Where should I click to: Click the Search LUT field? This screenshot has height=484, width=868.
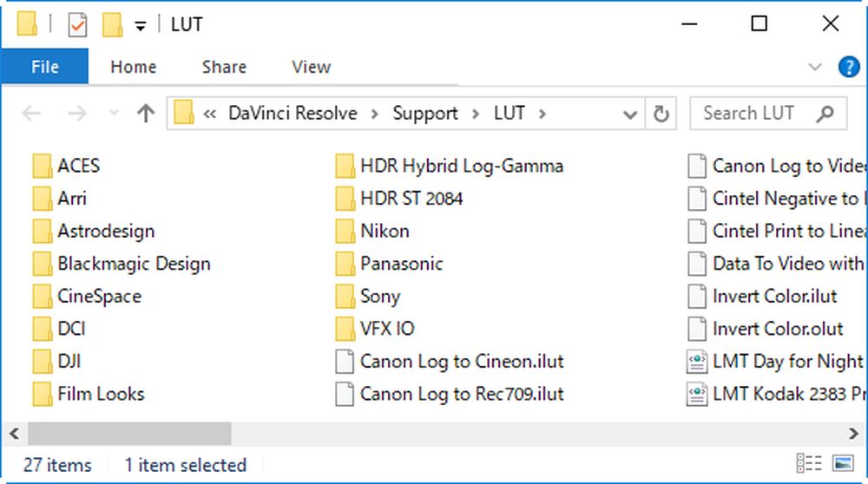pyautogui.click(x=768, y=114)
